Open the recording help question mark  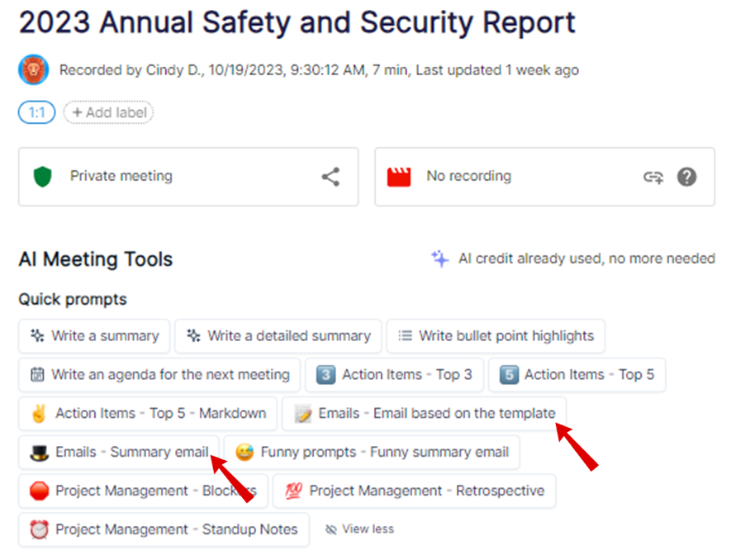[686, 177]
